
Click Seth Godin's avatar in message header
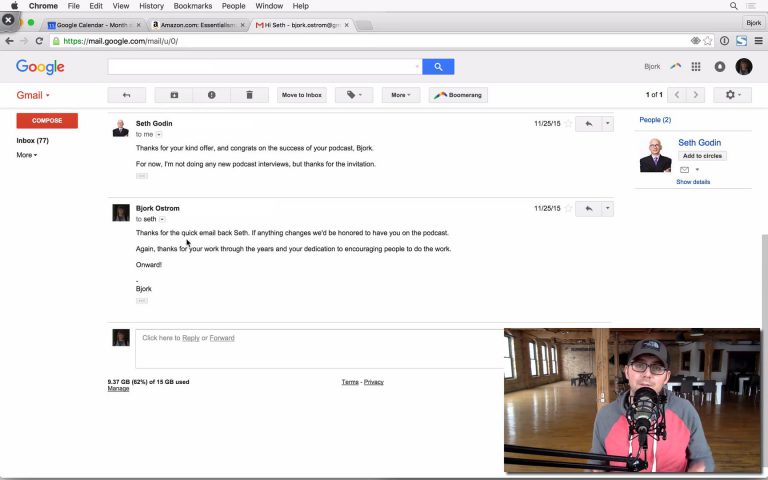tap(120, 128)
